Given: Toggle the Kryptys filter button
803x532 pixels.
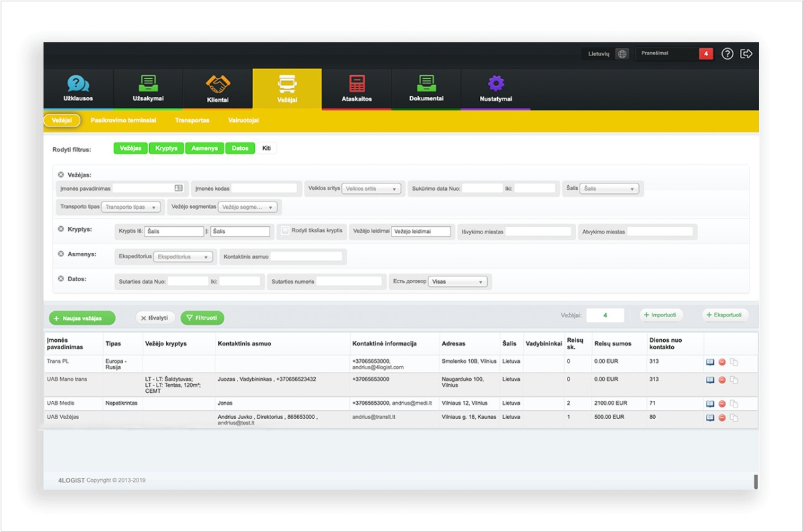Looking at the screenshot, I should pyautogui.click(x=166, y=149).
